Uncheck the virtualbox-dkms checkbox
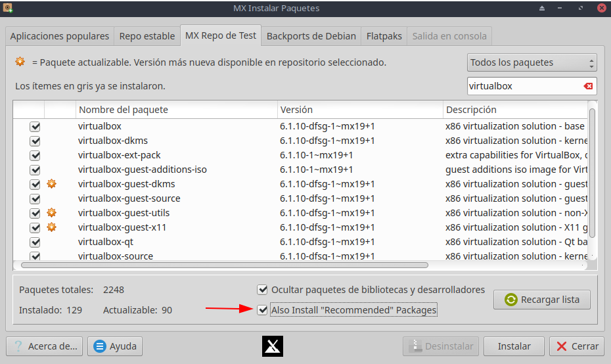This screenshot has width=611, height=364. point(35,141)
